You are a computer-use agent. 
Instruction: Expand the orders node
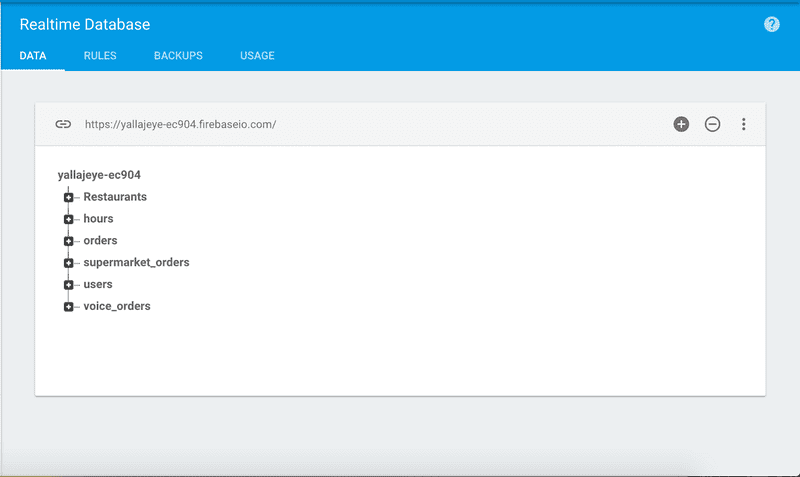tap(68, 241)
